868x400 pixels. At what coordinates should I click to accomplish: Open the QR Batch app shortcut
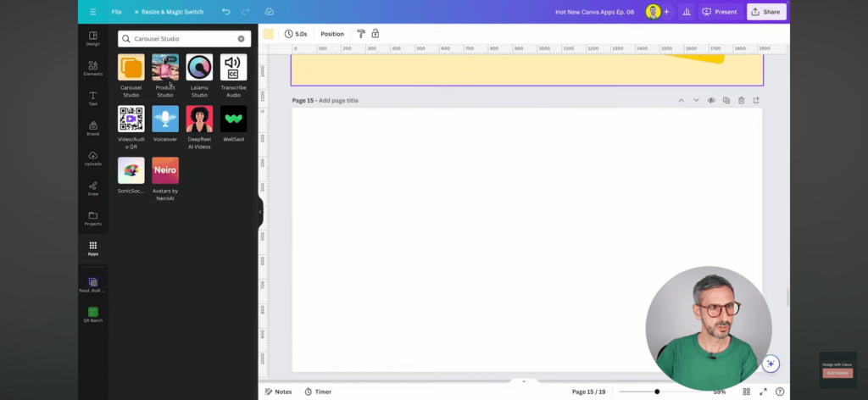93,314
